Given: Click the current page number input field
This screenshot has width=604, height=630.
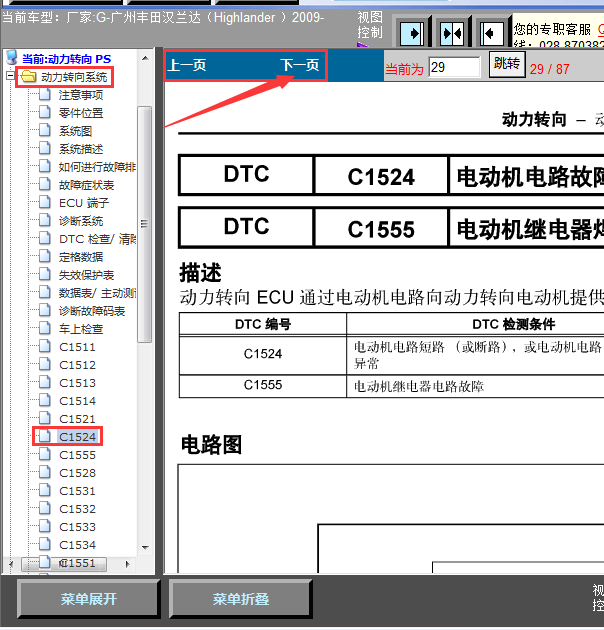Looking at the screenshot, I should 454,67.
